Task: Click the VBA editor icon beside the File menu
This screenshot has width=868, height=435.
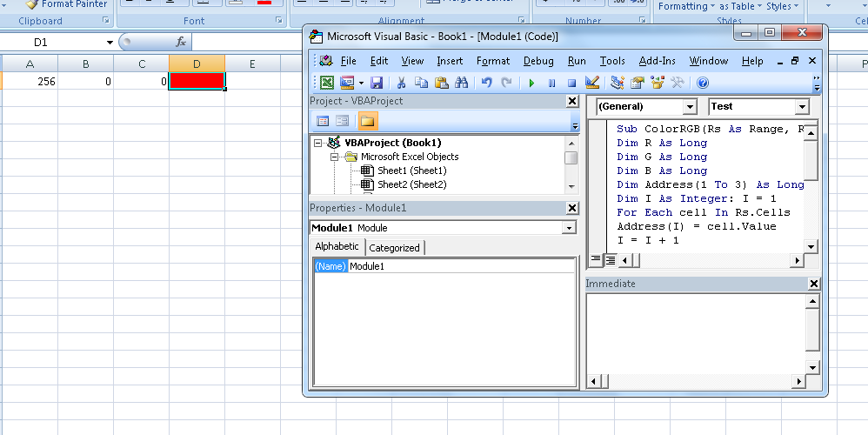Action: [x=326, y=61]
